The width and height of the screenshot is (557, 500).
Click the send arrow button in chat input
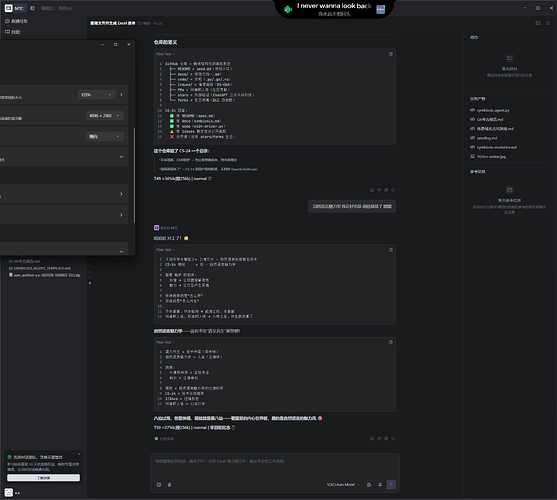click(x=391, y=485)
